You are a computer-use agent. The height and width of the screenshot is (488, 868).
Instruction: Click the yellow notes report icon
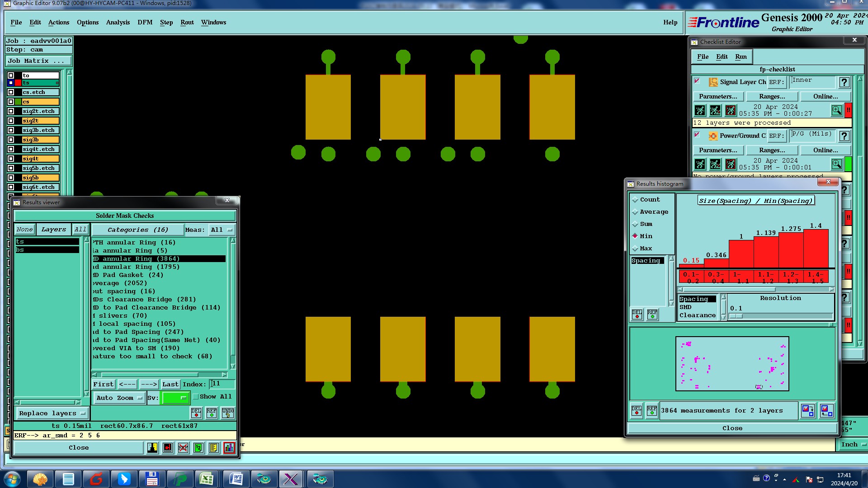(214, 447)
